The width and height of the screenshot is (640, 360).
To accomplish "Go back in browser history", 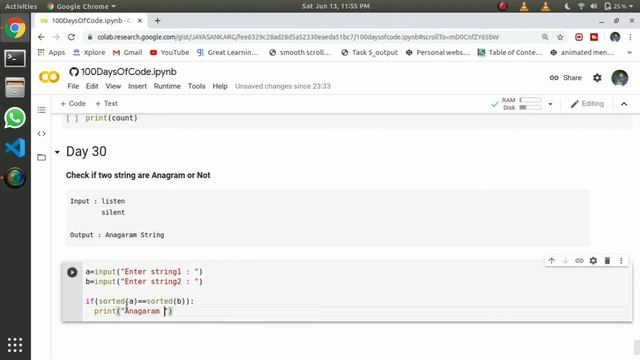I will 41,37.
